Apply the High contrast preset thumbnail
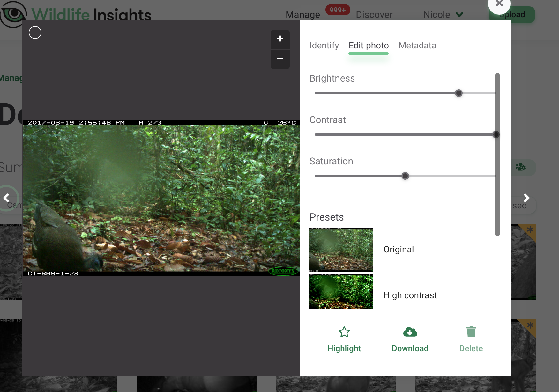 (341, 292)
